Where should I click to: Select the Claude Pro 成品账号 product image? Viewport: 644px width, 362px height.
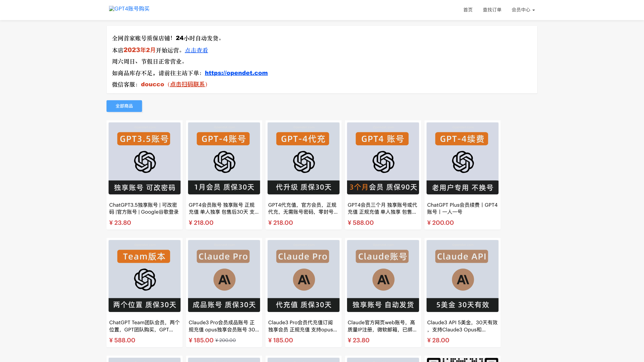tap(224, 276)
